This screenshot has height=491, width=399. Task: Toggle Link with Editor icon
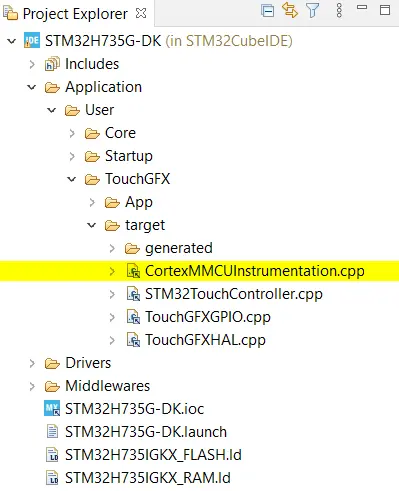tap(290, 10)
